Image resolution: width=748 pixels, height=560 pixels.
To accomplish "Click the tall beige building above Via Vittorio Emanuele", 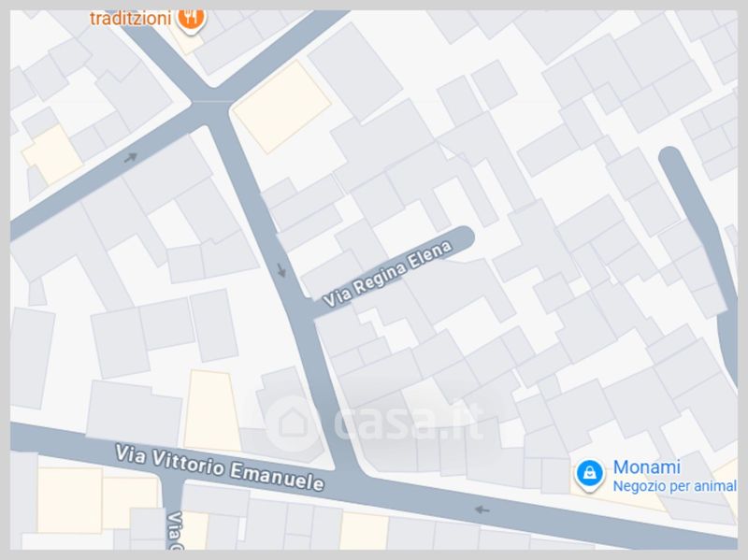I will tap(211, 410).
